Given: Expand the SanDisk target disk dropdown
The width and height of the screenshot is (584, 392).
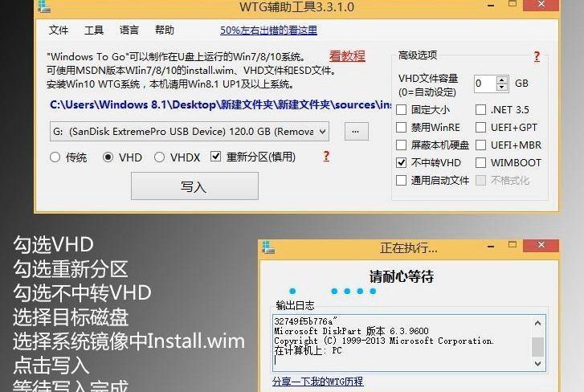Looking at the screenshot, I should [x=323, y=132].
